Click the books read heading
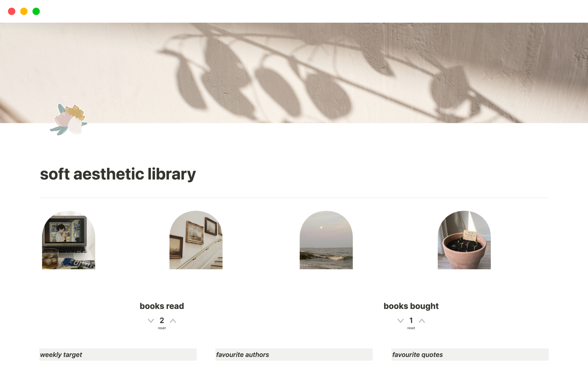 [162, 306]
